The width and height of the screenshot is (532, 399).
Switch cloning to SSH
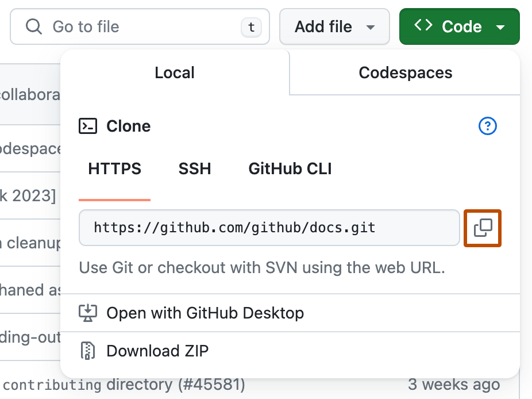[x=194, y=168]
